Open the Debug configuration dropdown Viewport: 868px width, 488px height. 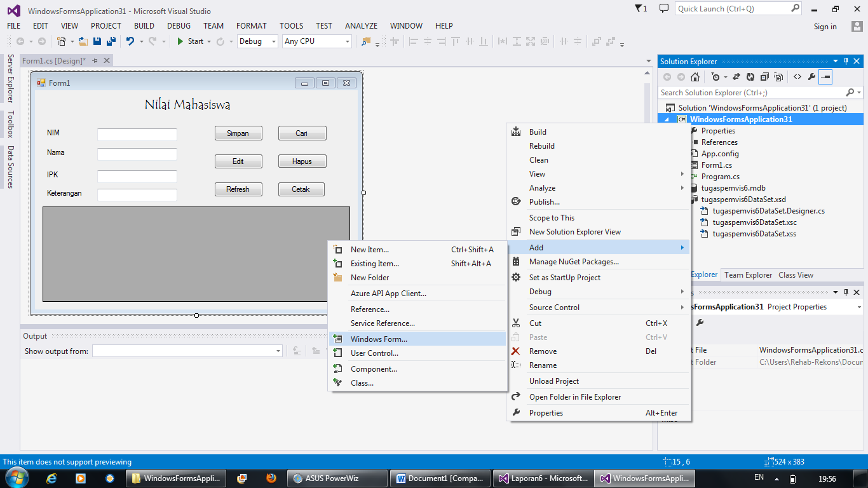[273, 41]
